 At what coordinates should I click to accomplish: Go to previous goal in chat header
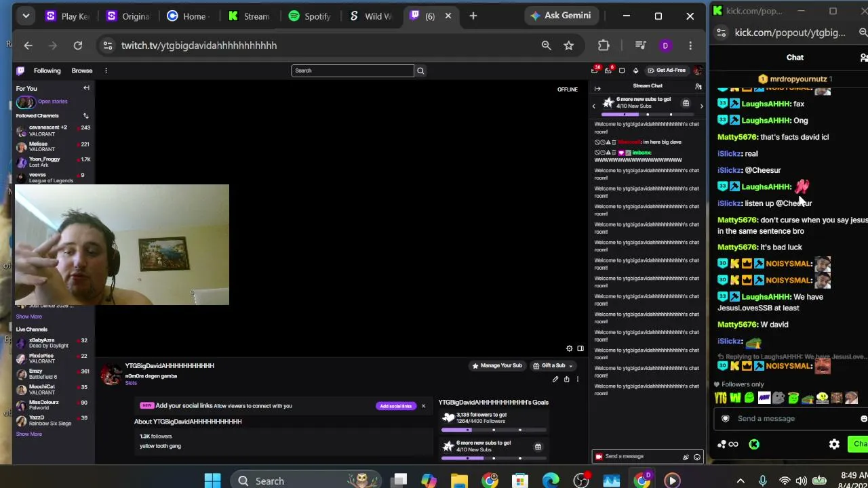(594, 106)
